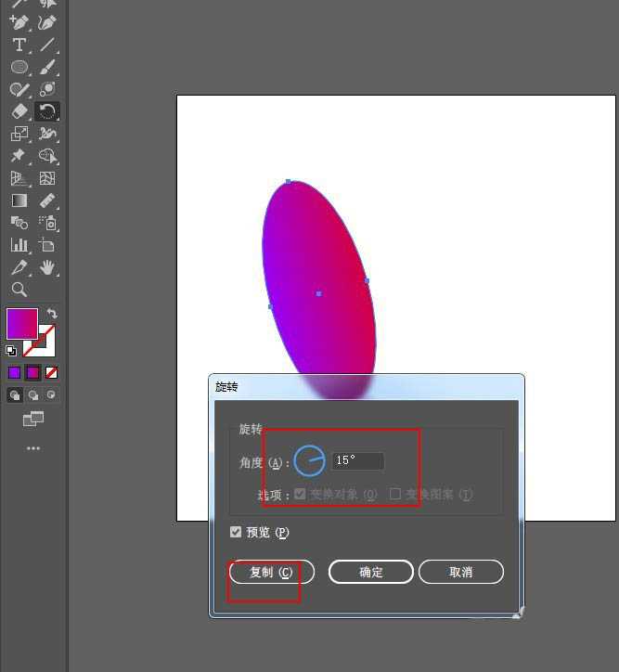Click the angle input field showing 15°

(x=357, y=460)
